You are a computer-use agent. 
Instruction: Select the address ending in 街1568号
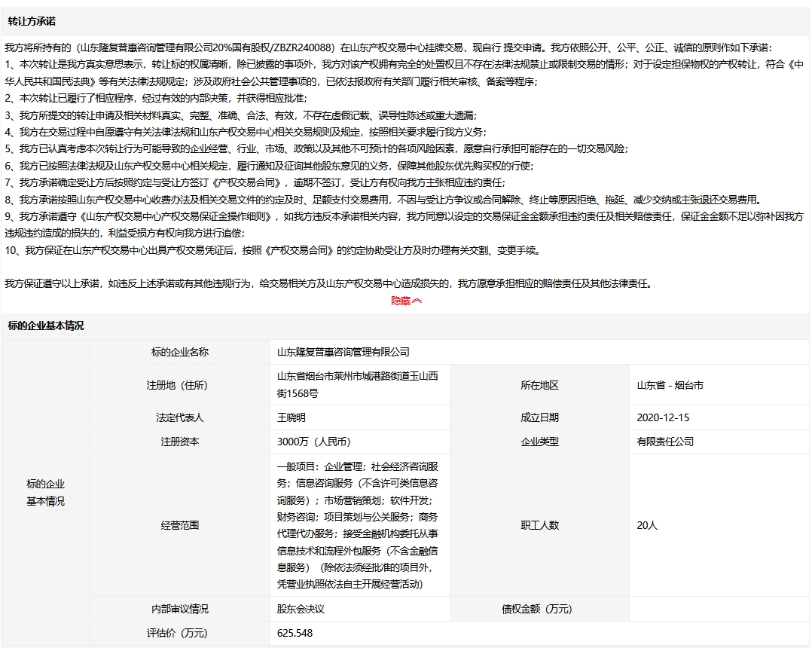(357, 385)
